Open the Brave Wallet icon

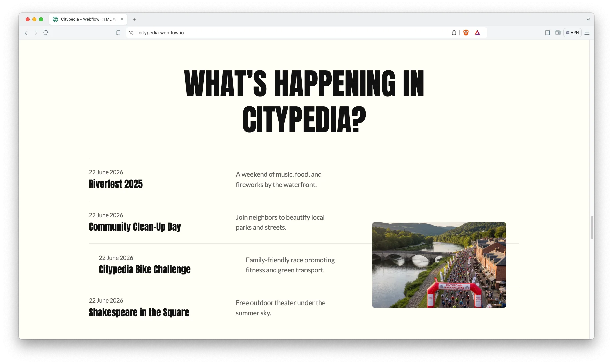click(x=558, y=33)
